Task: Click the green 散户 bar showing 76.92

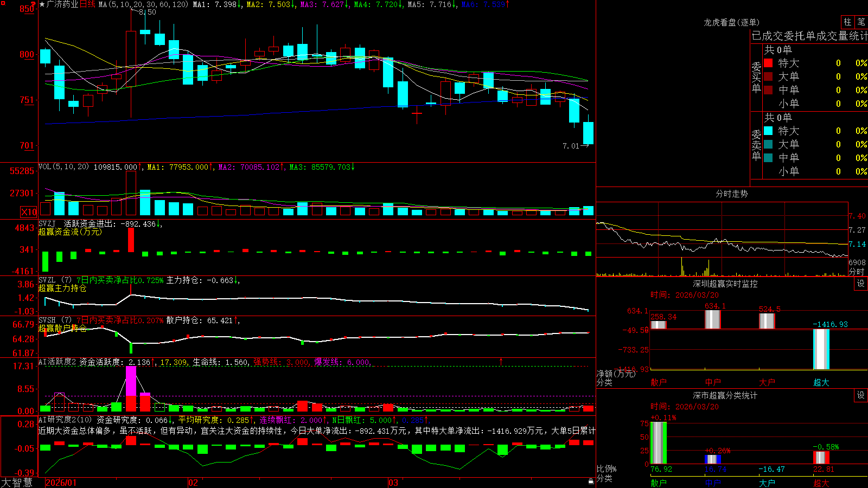Action: (x=658, y=443)
